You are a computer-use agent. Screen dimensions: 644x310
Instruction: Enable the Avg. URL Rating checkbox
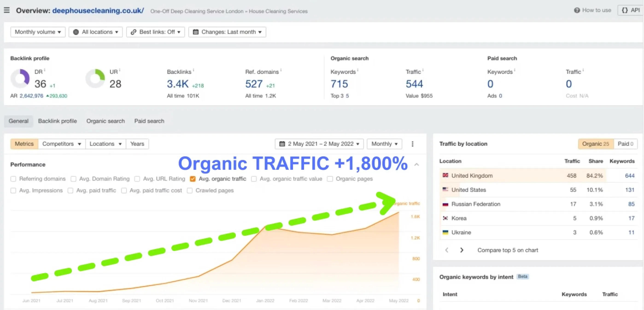[137, 179]
